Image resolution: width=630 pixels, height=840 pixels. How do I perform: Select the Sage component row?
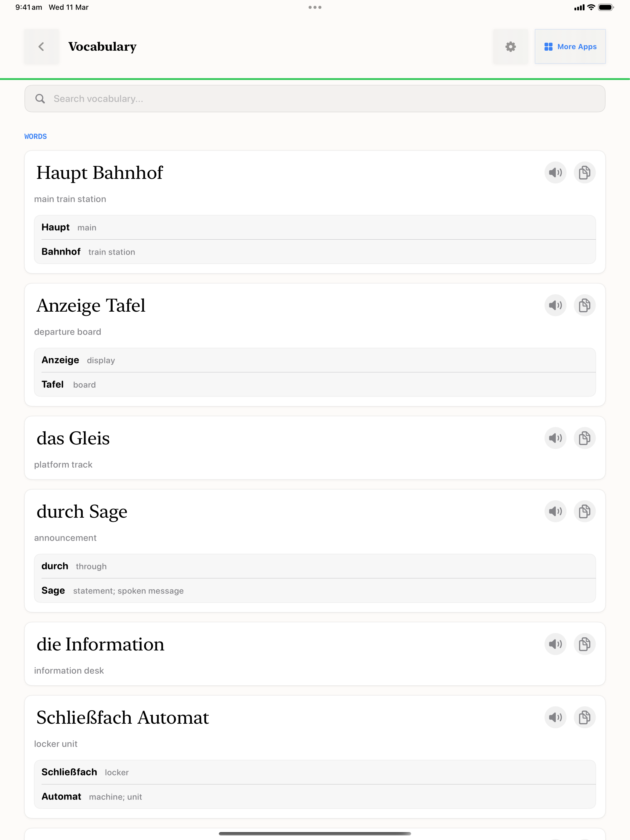coord(314,591)
